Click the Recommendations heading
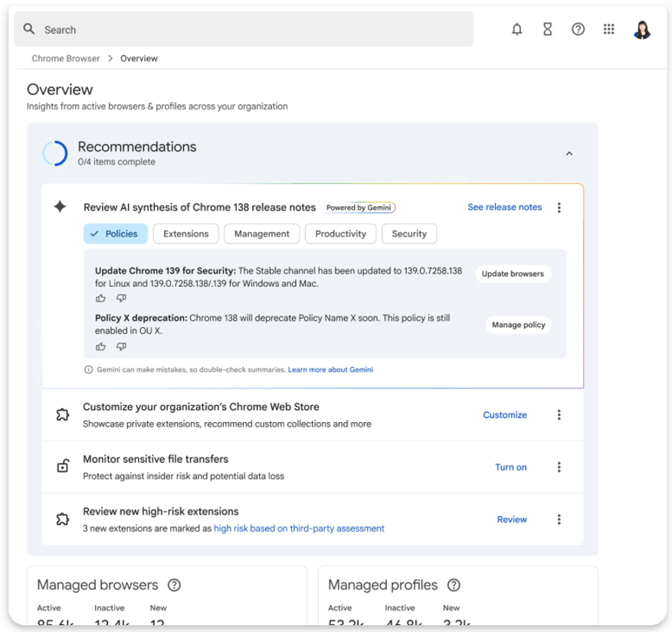Screen dimensions: 672x632 (x=136, y=146)
